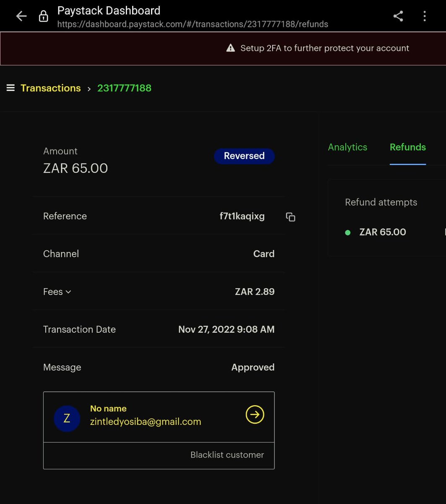Tap the Z customer avatar

coord(67,418)
